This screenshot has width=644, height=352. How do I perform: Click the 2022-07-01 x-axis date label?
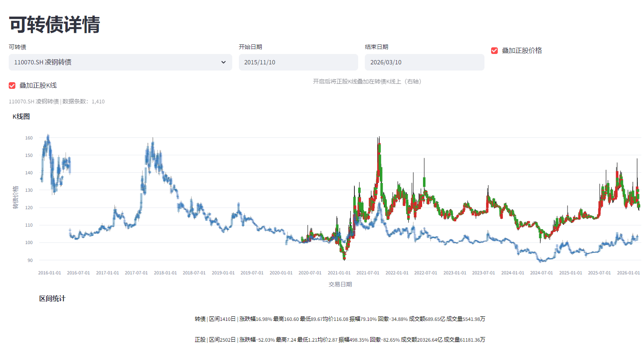(x=425, y=273)
